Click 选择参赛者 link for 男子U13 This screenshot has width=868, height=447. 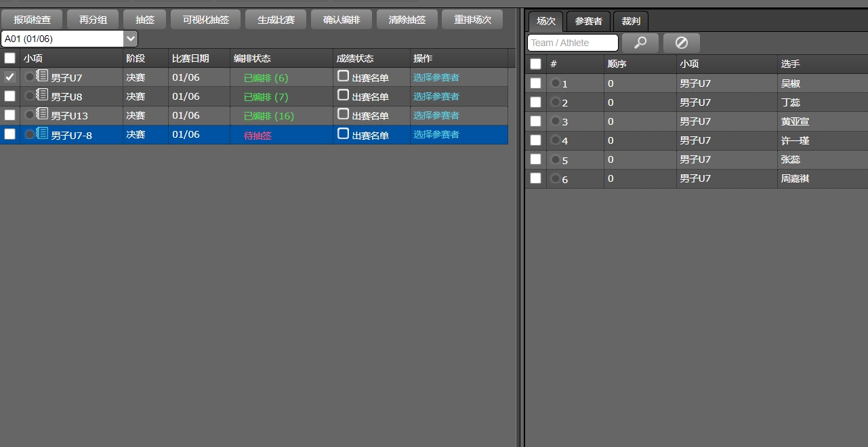click(x=436, y=115)
